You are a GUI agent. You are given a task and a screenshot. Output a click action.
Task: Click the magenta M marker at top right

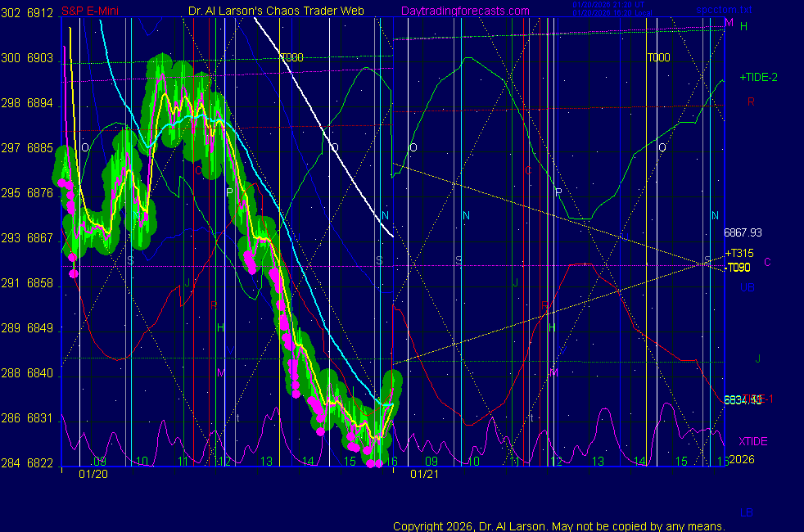tap(729, 21)
